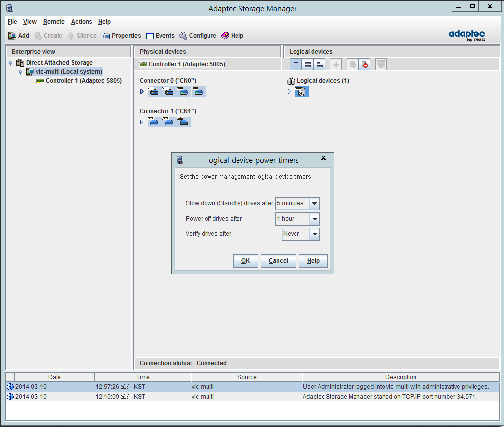The height and width of the screenshot is (427, 504).
Task: Expand Connector 1 drive list arrow
Action: [x=142, y=122]
